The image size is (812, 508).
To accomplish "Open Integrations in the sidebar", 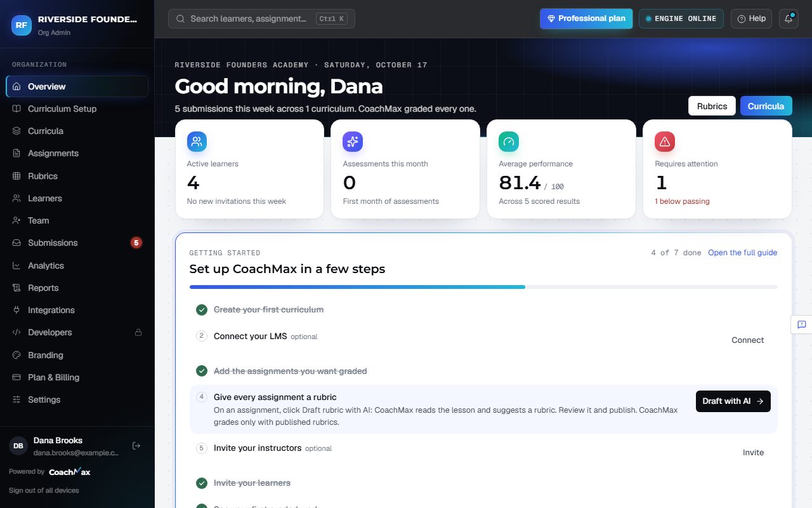I will (77, 310).
